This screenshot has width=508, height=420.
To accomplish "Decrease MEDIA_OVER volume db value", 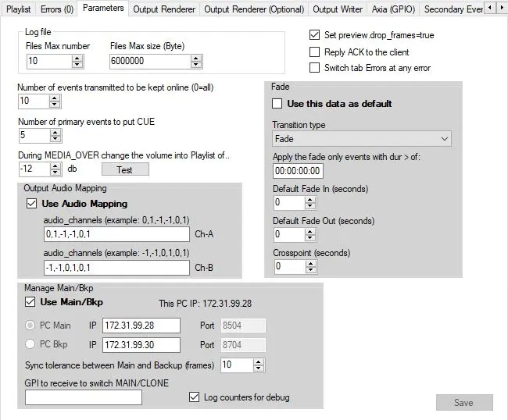I will tap(54, 173).
